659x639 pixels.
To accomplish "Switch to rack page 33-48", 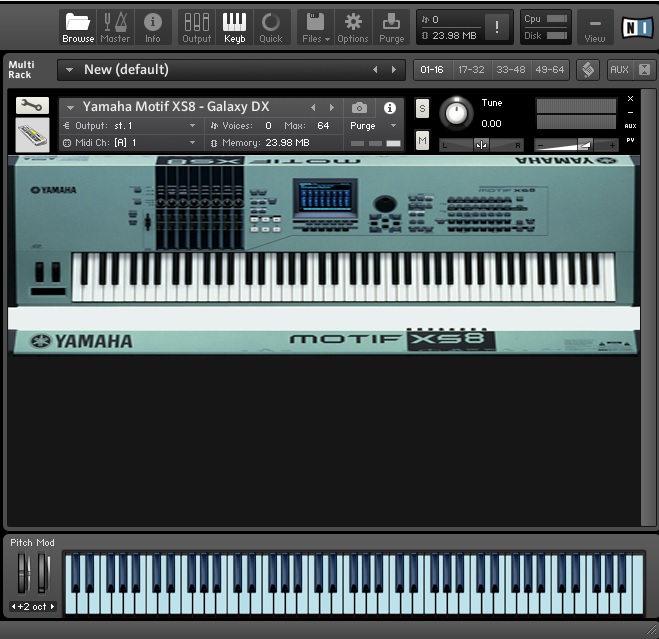I will [x=511, y=69].
